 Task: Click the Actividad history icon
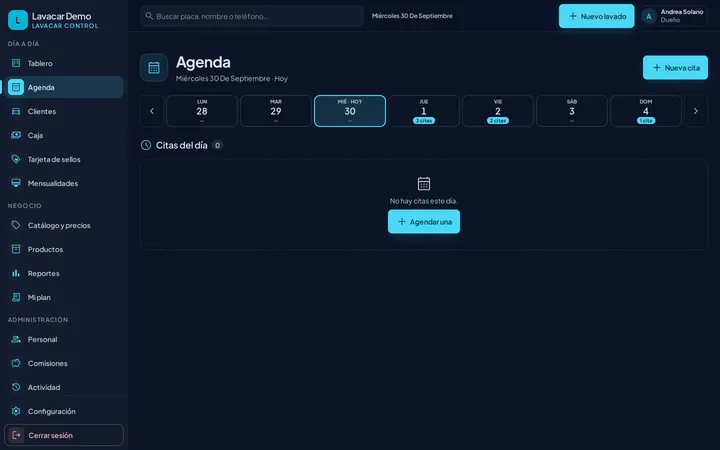(x=16, y=387)
